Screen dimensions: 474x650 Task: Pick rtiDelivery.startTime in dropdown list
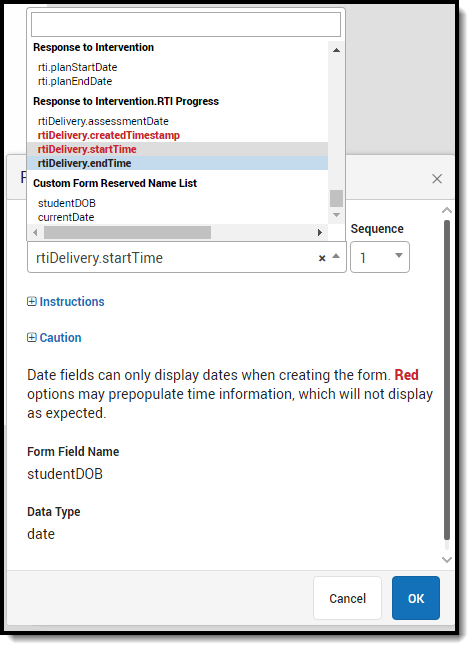click(x=177, y=149)
